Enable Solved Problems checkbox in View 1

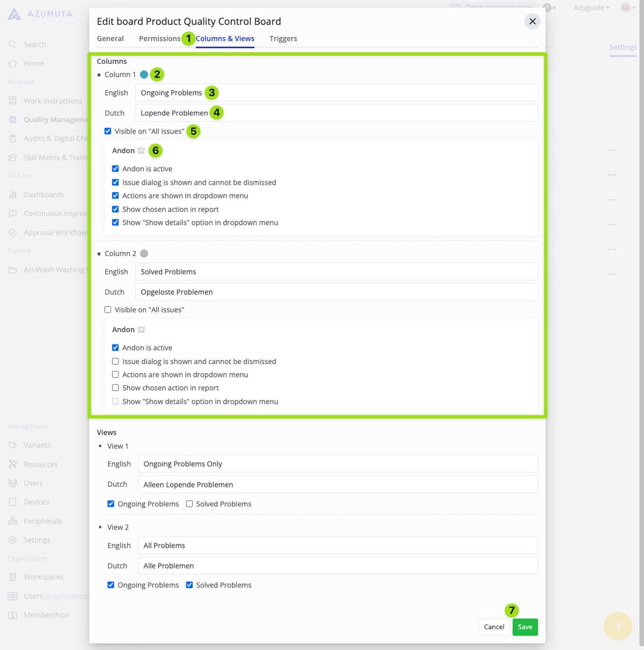pos(189,504)
